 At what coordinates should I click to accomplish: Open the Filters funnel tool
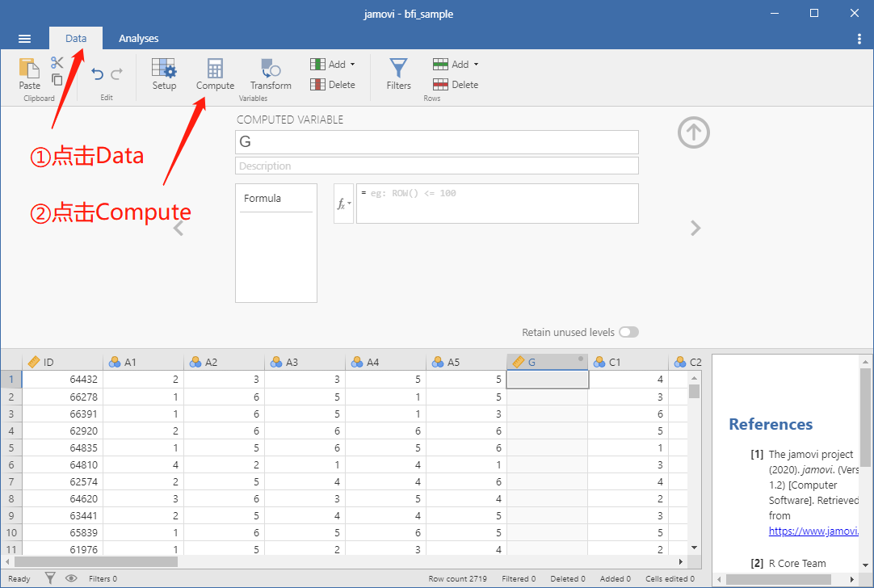tap(398, 74)
